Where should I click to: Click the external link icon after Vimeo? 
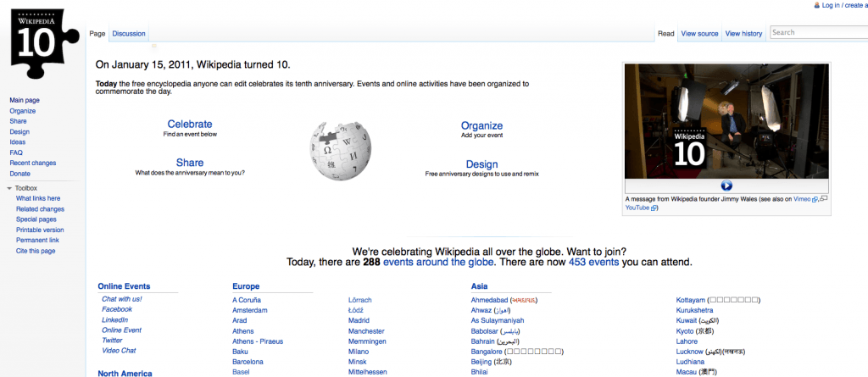[x=815, y=199]
